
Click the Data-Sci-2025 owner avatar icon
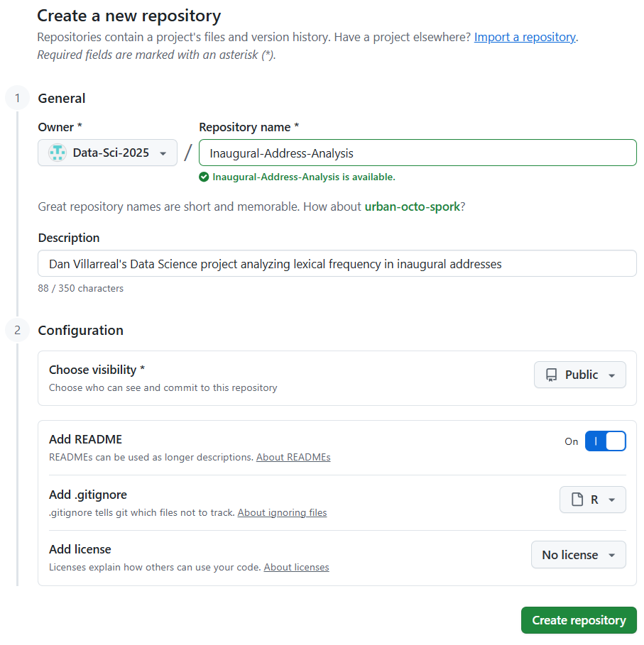click(x=57, y=153)
